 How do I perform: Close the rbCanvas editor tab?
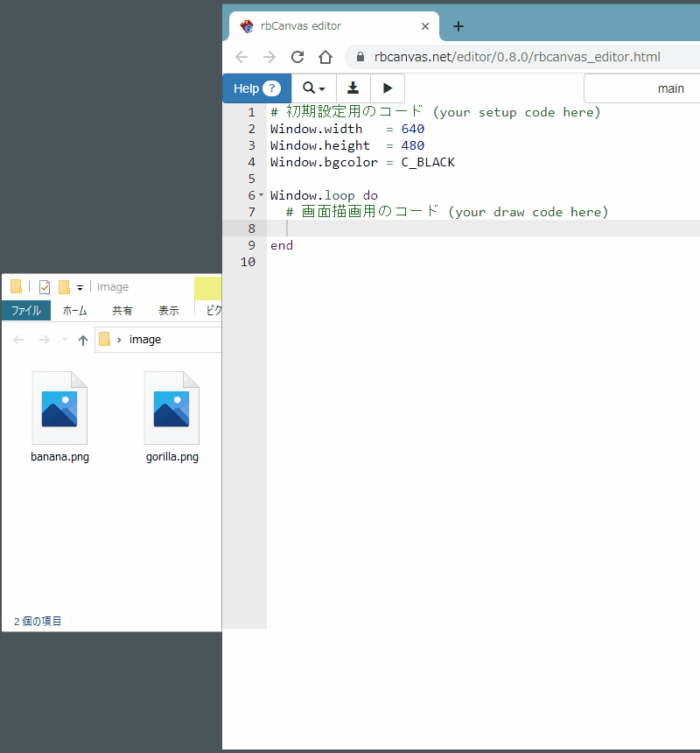425,26
